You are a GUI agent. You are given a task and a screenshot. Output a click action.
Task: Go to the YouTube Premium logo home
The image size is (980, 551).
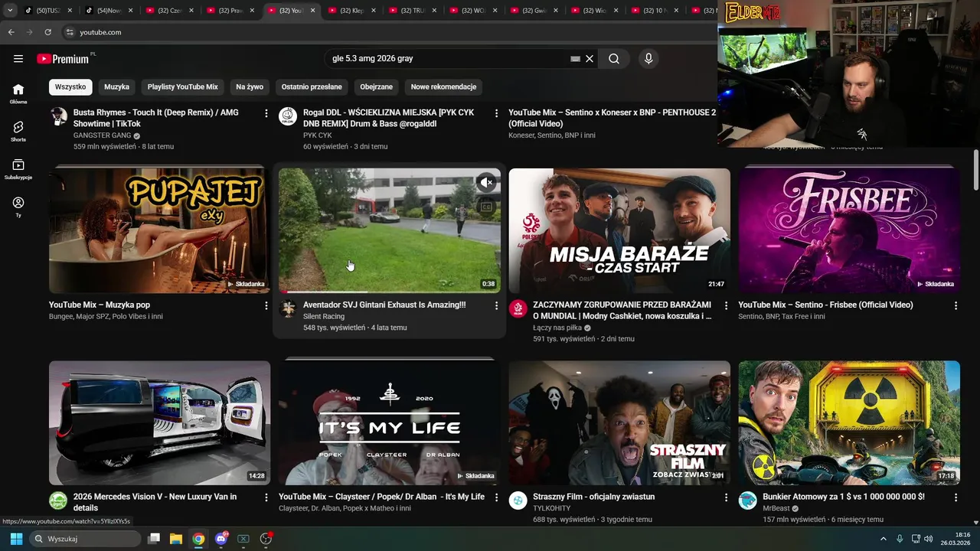[x=64, y=59]
